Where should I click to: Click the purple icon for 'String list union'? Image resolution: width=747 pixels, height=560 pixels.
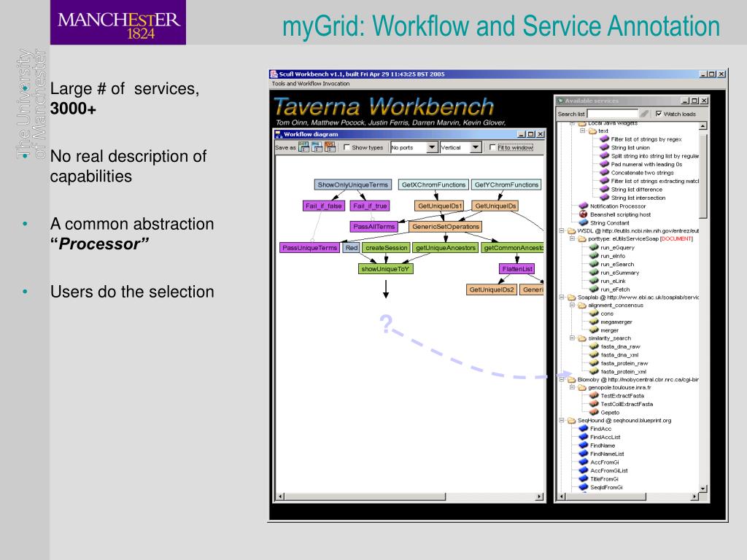[604, 147]
